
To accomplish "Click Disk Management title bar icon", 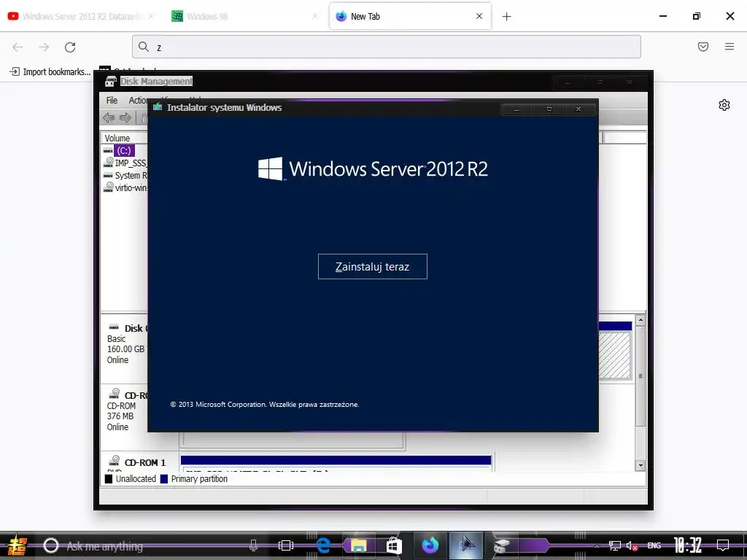I will pos(111,82).
